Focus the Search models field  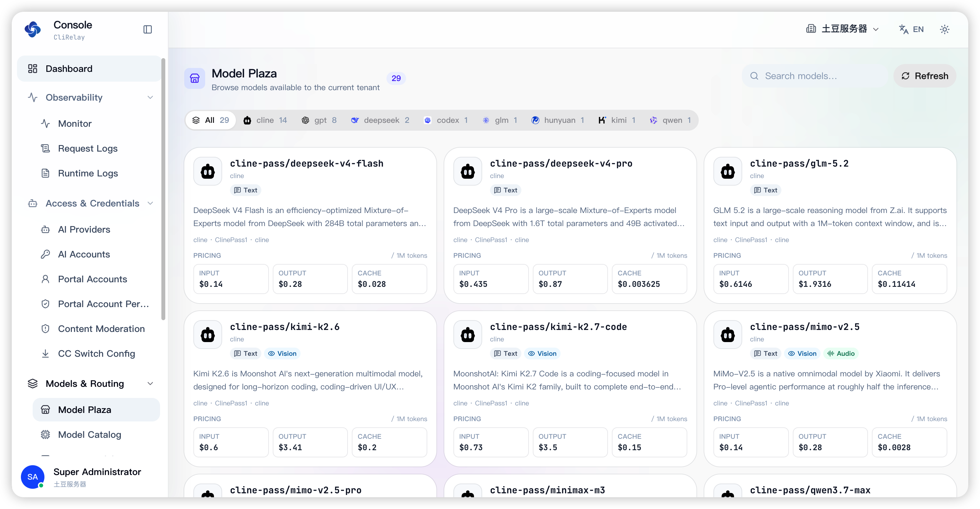815,76
